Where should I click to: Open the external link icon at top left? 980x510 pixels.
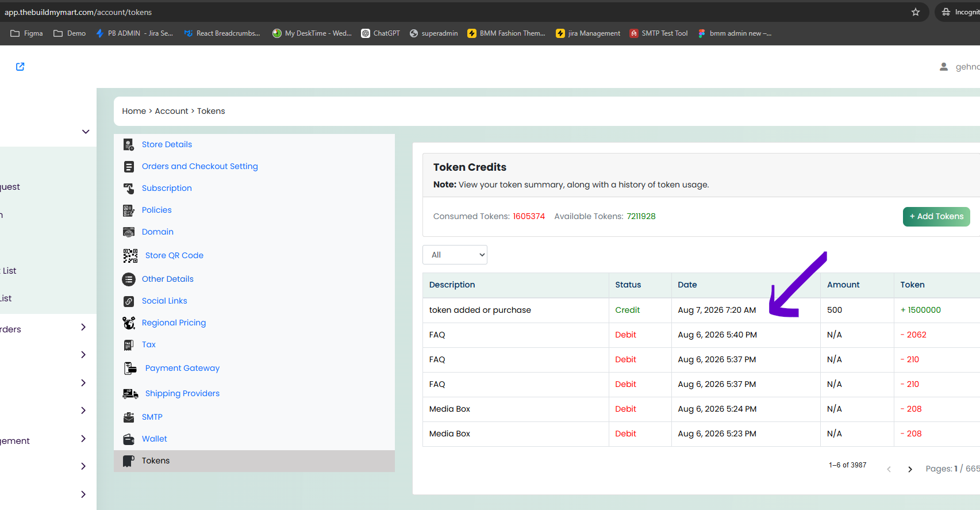[20, 67]
